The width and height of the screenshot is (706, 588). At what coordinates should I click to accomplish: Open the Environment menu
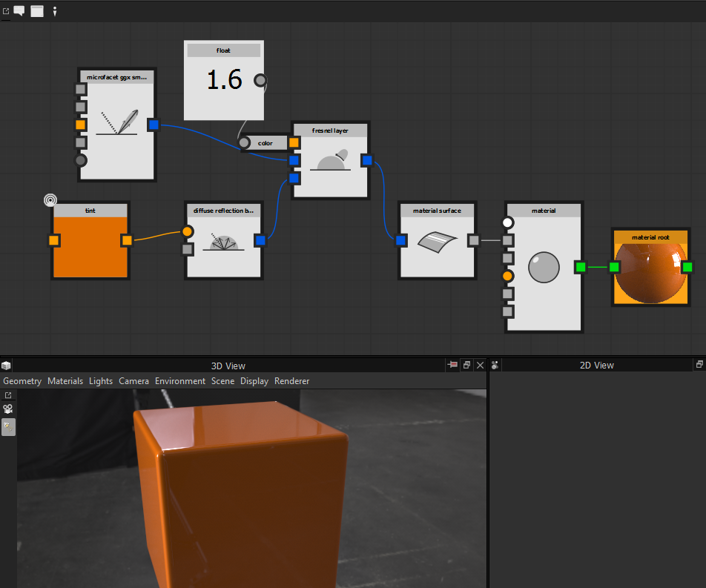(180, 380)
